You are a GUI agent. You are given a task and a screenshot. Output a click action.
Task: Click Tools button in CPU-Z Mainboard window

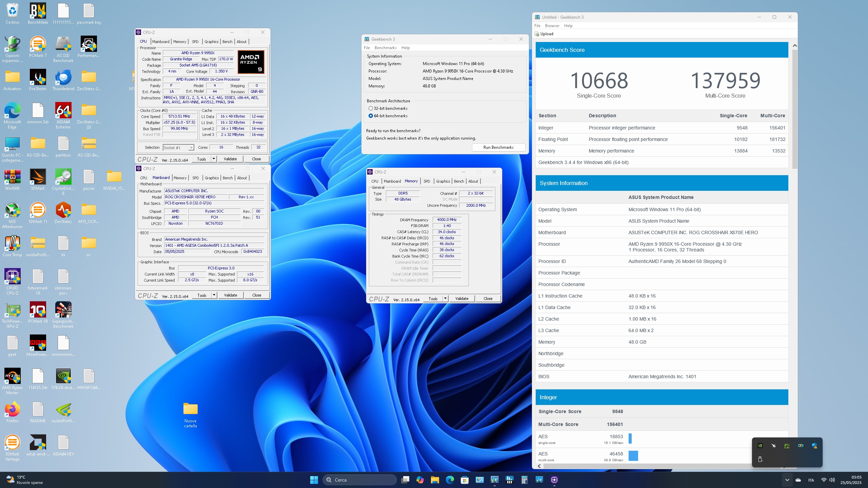202,295
